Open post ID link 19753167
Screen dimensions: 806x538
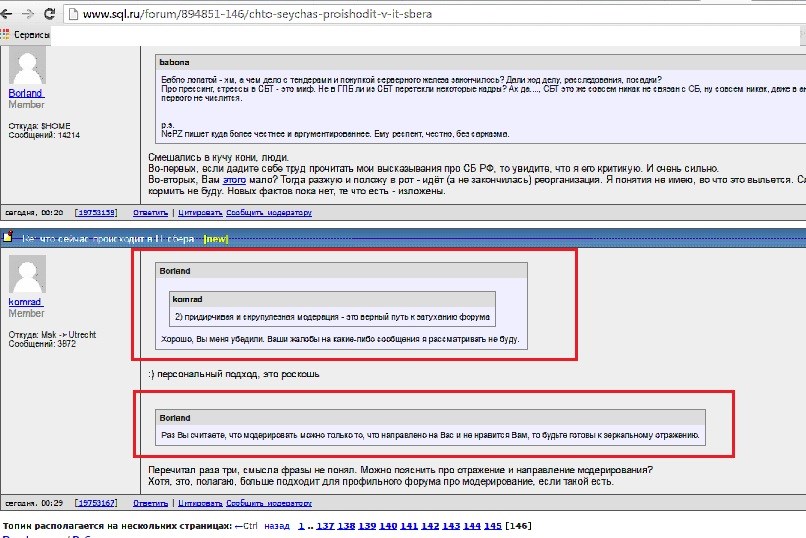pyautogui.click(x=96, y=503)
